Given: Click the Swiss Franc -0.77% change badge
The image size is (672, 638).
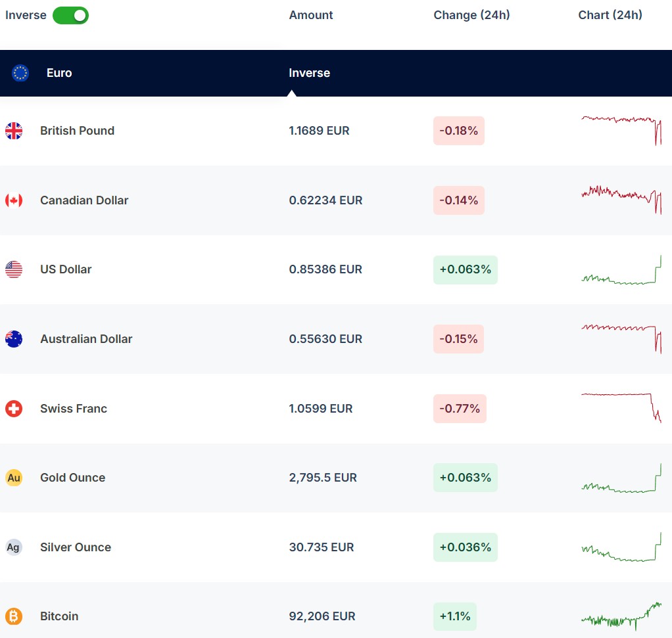Looking at the screenshot, I should pos(460,409).
